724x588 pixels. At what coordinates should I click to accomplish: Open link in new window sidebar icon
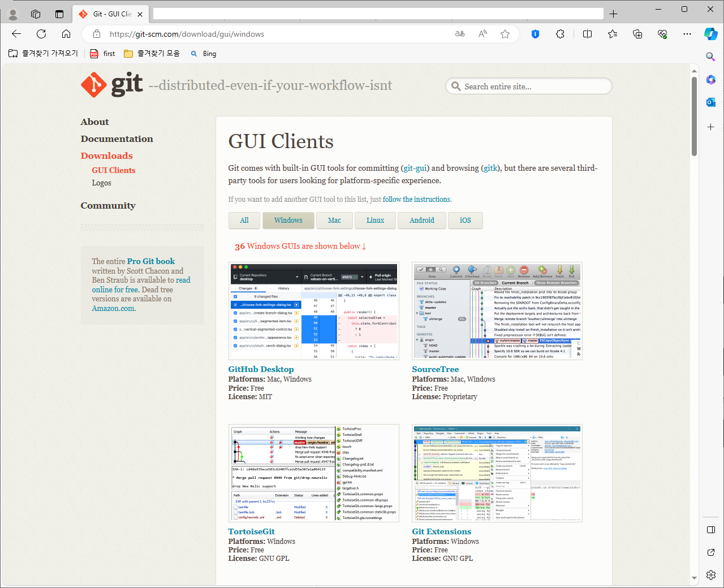[x=711, y=552]
